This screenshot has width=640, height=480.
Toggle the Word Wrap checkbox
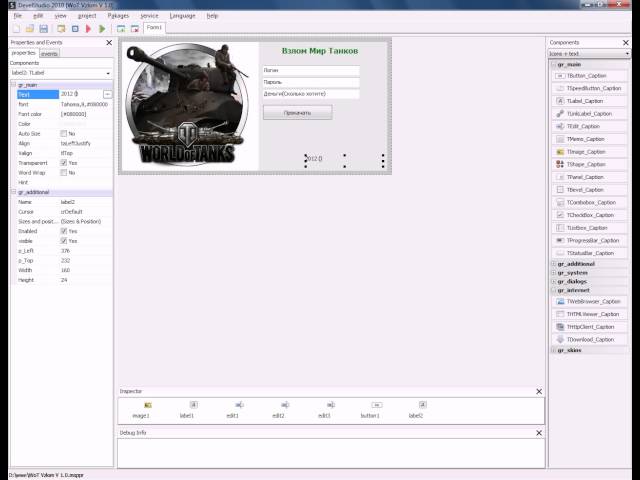tap(63, 172)
